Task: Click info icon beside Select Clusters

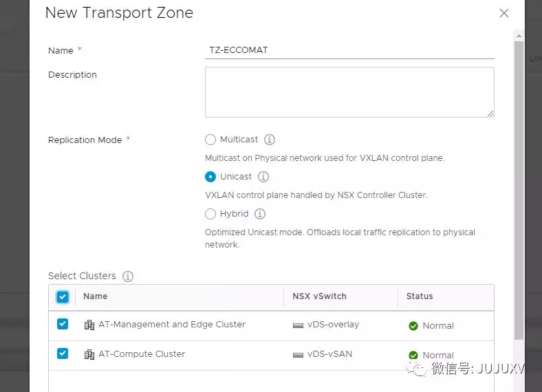Action: coord(128,276)
